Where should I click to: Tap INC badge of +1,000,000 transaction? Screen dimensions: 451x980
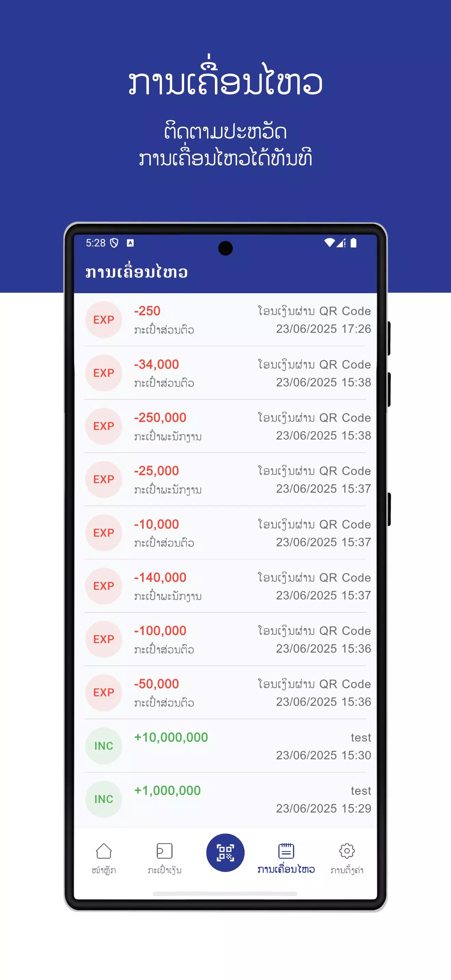[x=104, y=799]
